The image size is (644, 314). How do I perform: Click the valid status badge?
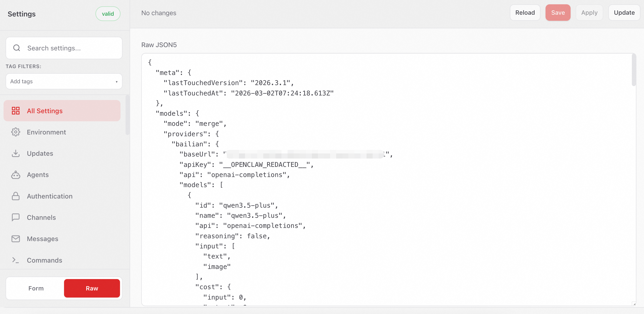pyautogui.click(x=108, y=14)
